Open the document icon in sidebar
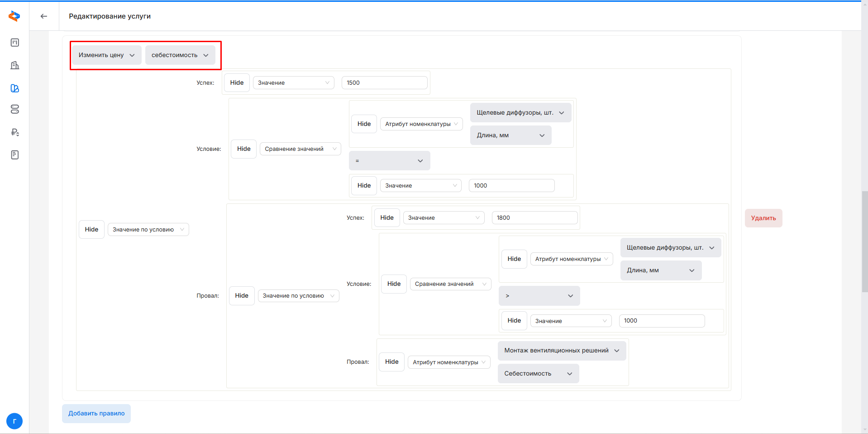 point(15,155)
